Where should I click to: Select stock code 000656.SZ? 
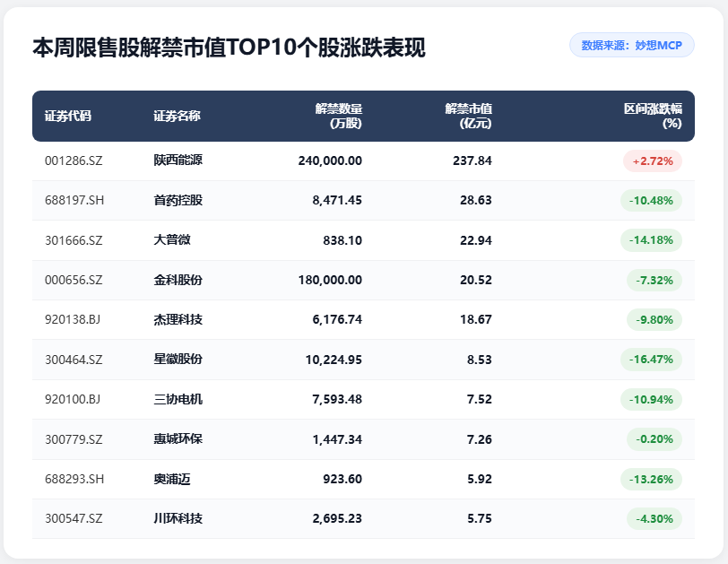(74, 280)
